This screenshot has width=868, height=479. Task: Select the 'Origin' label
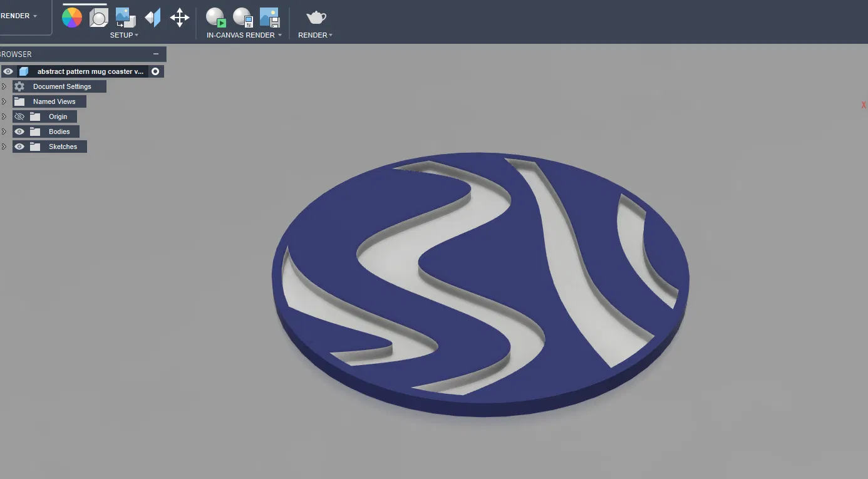coord(58,116)
